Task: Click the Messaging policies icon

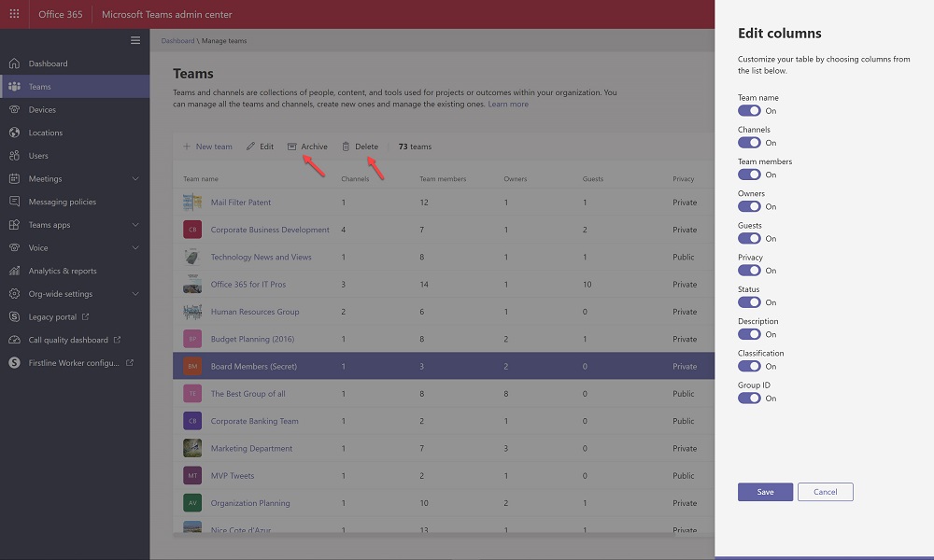Action: pyautogui.click(x=14, y=202)
